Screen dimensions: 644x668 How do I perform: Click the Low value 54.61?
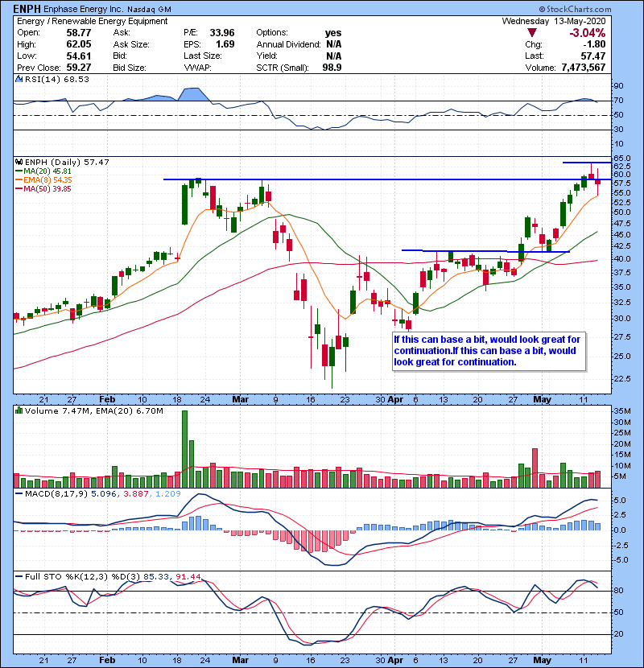click(x=79, y=56)
